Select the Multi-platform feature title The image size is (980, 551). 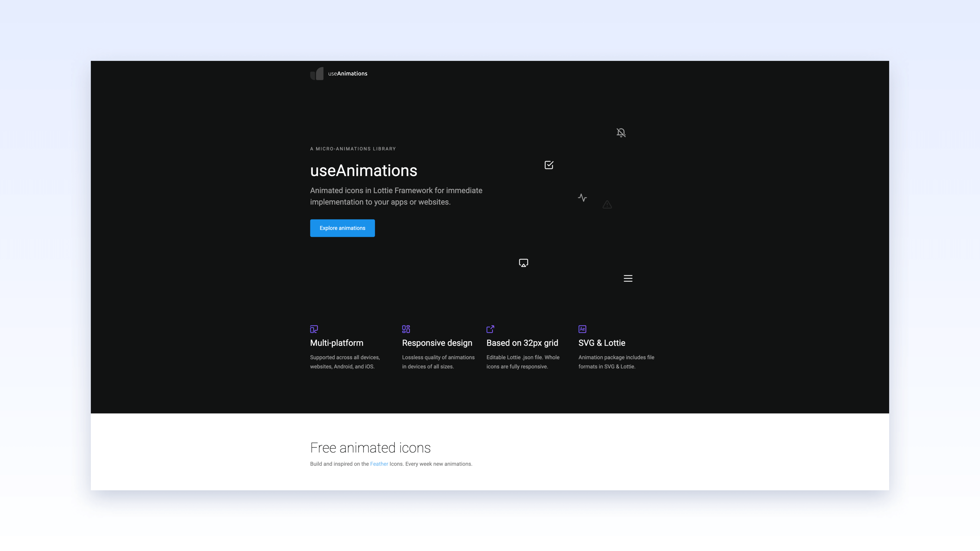(336, 343)
